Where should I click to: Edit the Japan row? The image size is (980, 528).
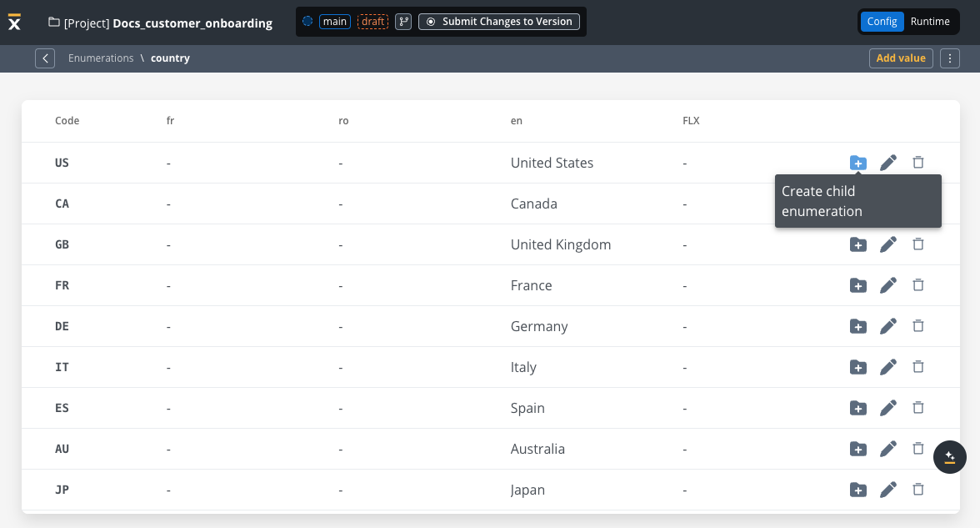[x=888, y=490]
